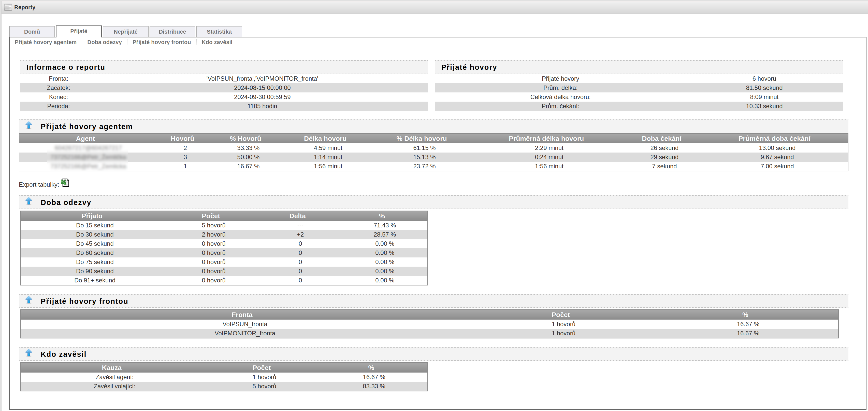Screen dimensions: 868x411
Task: Click up arrow beside Přijaté hovory frontou heading
Action: (x=29, y=300)
